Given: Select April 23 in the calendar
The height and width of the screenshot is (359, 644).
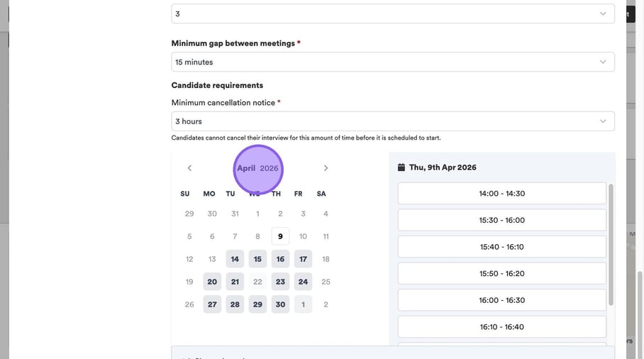Looking at the screenshot, I should (x=280, y=282).
